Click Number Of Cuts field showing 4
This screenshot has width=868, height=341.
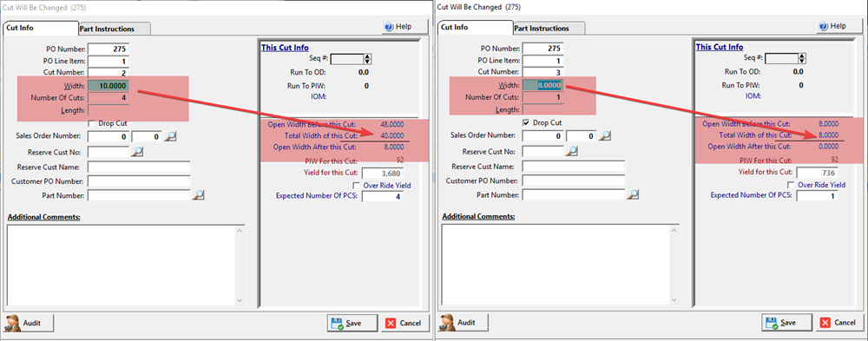pyautogui.click(x=108, y=98)
